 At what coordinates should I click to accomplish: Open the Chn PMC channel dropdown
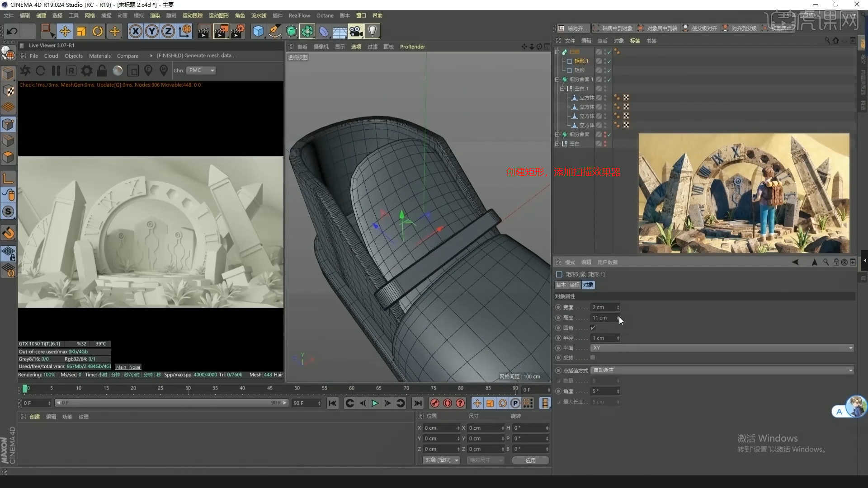tap(201, 70)
